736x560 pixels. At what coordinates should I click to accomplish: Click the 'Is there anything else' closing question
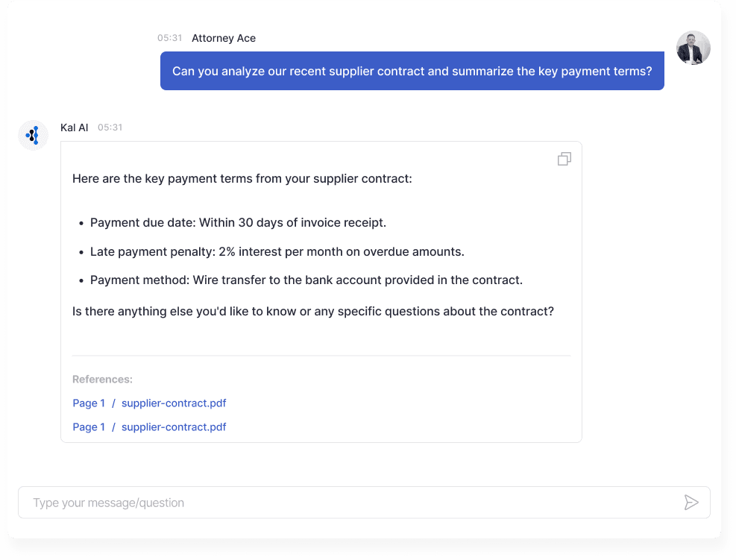coord(313,312)
